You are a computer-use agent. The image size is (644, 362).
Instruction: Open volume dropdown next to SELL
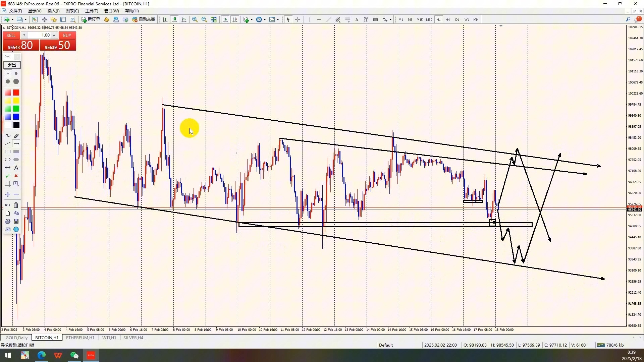click(x=24, y=35)
